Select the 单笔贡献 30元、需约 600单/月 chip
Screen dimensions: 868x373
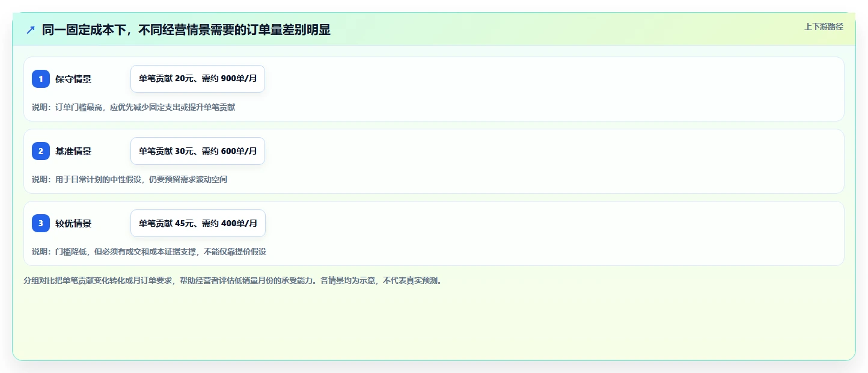click(x=198, y=151)
